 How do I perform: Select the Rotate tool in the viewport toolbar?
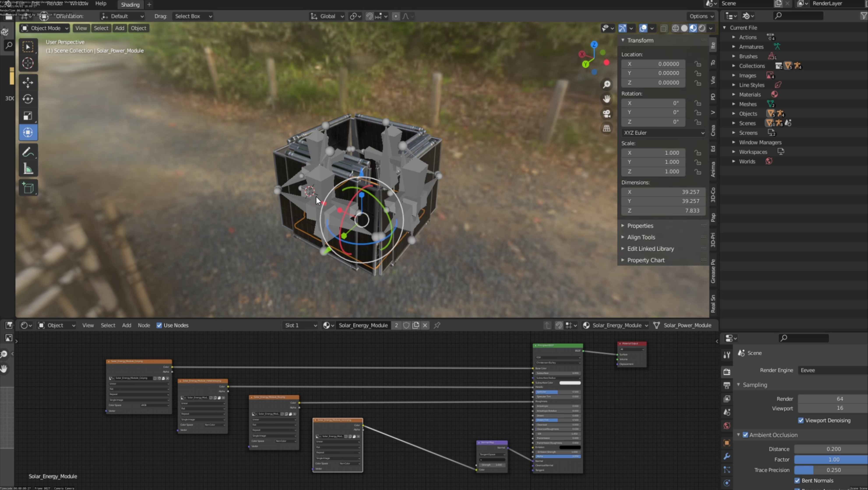point(28,99)
